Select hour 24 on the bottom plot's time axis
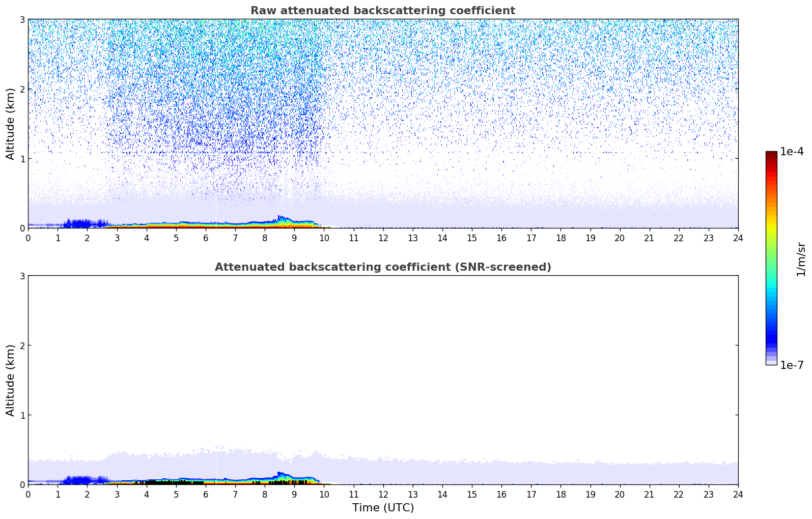The height and width of the screenshot is (519, 812). tap(738, 495)
